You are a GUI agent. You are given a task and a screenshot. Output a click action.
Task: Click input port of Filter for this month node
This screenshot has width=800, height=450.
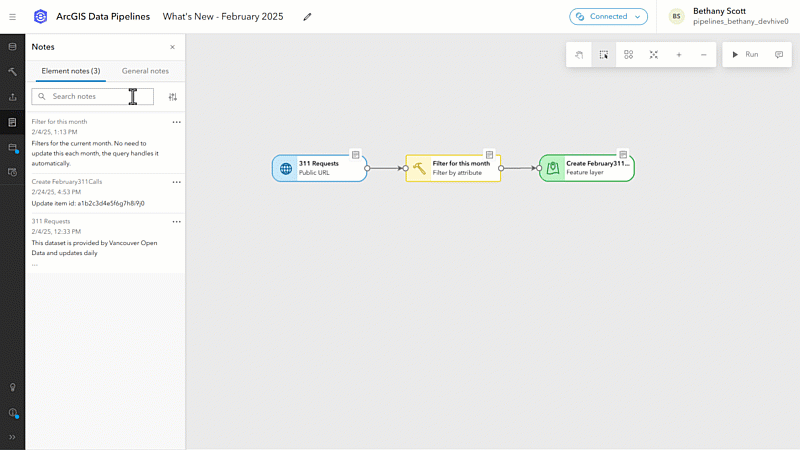406,168
